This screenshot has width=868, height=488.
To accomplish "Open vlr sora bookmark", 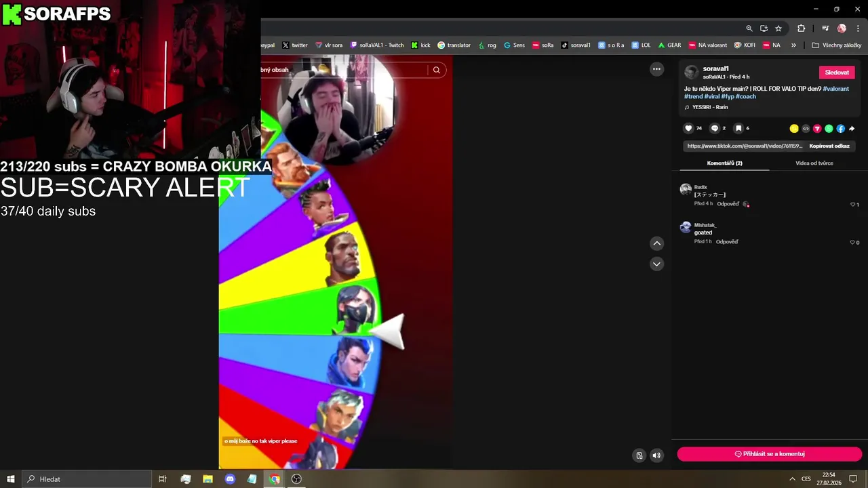I will 329,45.
